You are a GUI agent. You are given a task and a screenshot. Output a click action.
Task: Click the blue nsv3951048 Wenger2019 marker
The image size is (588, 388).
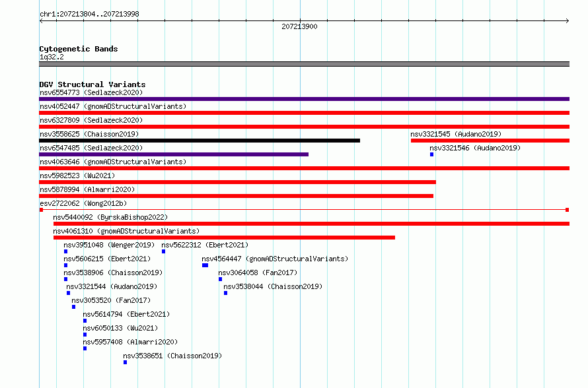point(65,251)
